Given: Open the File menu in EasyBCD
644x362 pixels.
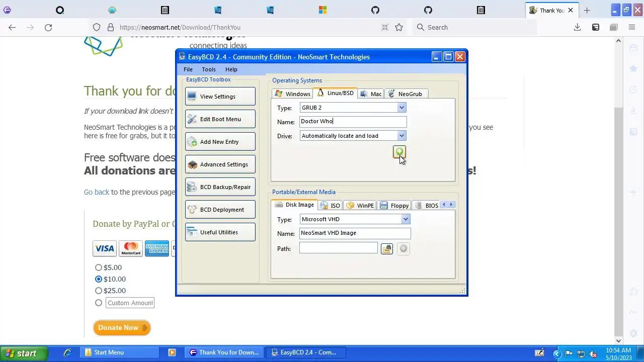Looking at the screenshot, I should [188, 69].
